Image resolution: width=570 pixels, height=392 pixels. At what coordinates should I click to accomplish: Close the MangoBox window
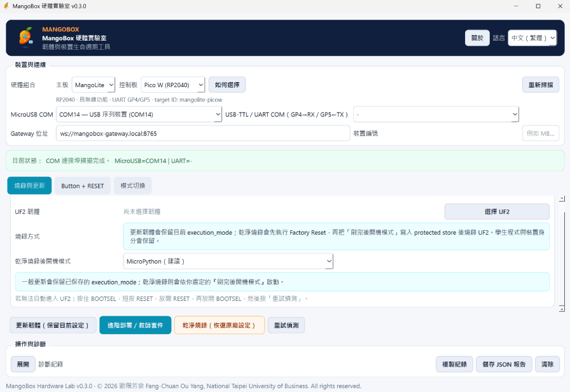click(x=560, y=6)
